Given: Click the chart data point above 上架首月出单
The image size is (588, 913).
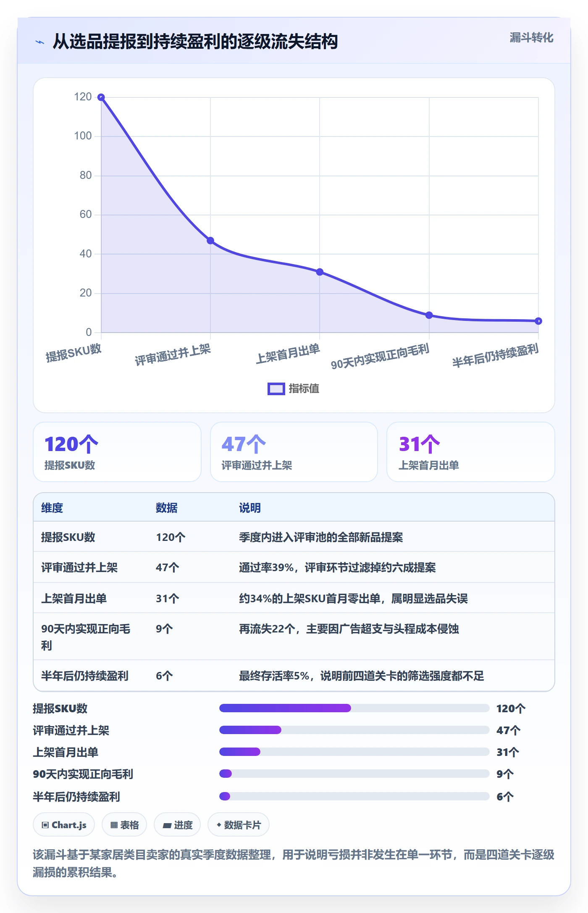Looking at the screenshot, I should click(320, 272).
